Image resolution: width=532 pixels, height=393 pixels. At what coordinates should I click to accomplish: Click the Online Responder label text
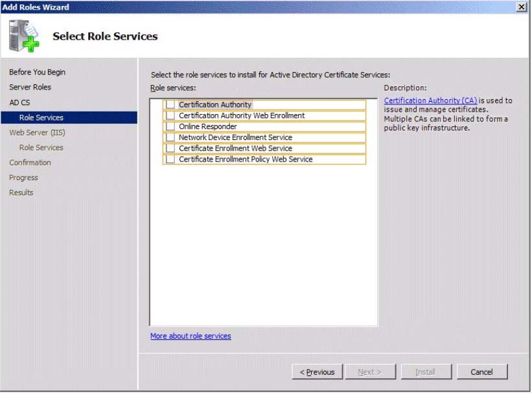tap(207, 126)
